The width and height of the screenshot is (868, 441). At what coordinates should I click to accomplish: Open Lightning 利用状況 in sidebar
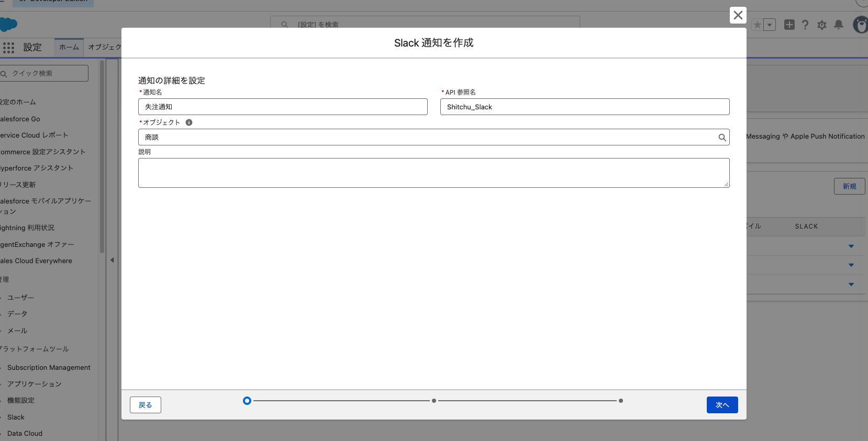point(27,228)
